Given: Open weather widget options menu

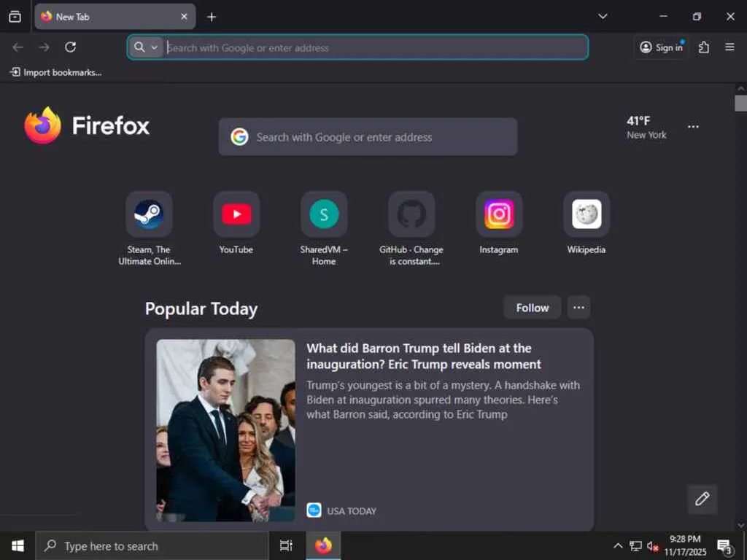Looking at the screenshot, I should tap(693, 127).
